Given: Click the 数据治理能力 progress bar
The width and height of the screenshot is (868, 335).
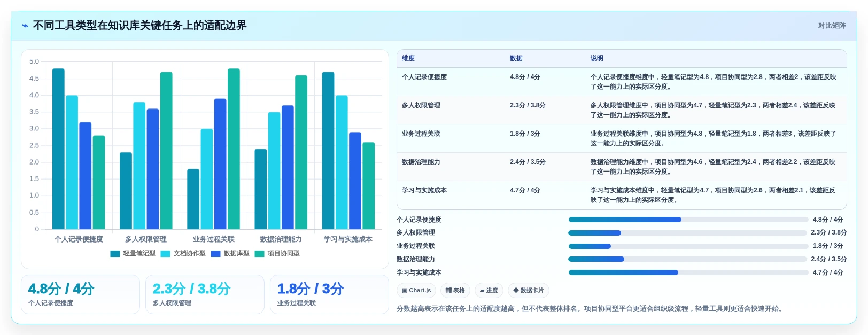Looking at the screenshot, I should pyautogui.click(x=687, y=259).
